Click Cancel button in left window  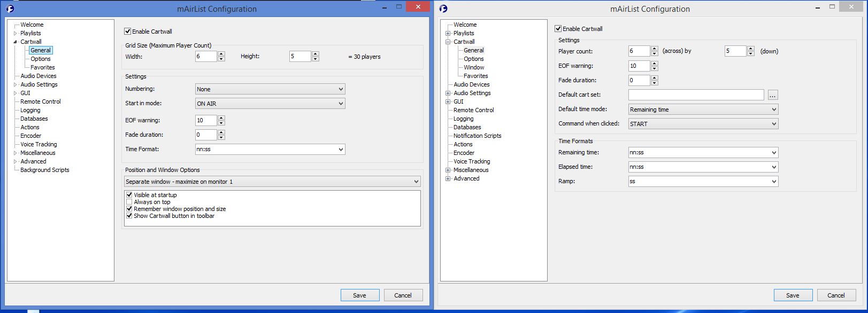403,295
